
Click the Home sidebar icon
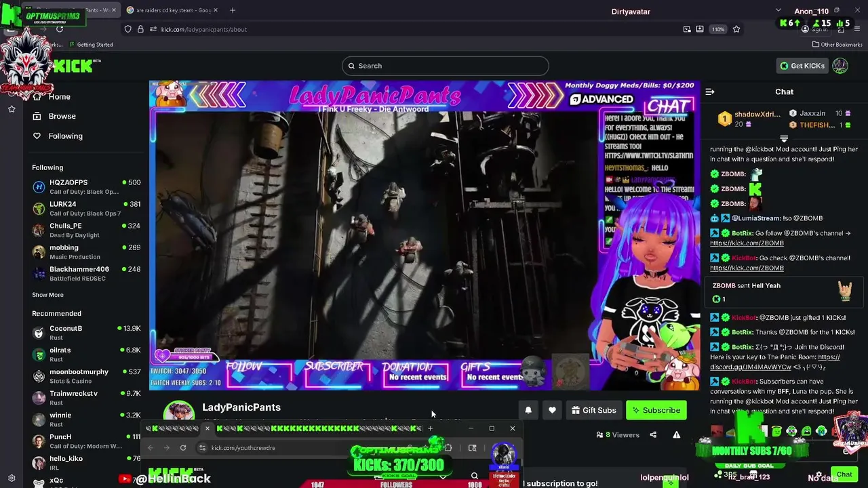[37, 97]
